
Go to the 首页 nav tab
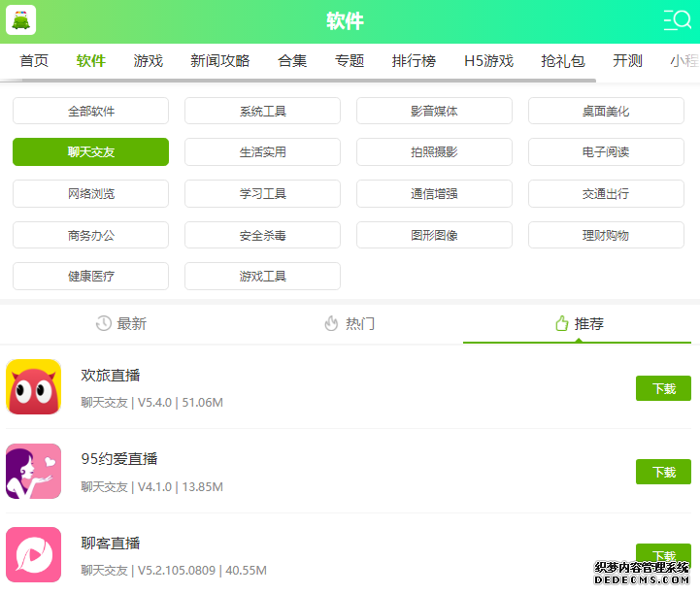click(x=34, y=61)
